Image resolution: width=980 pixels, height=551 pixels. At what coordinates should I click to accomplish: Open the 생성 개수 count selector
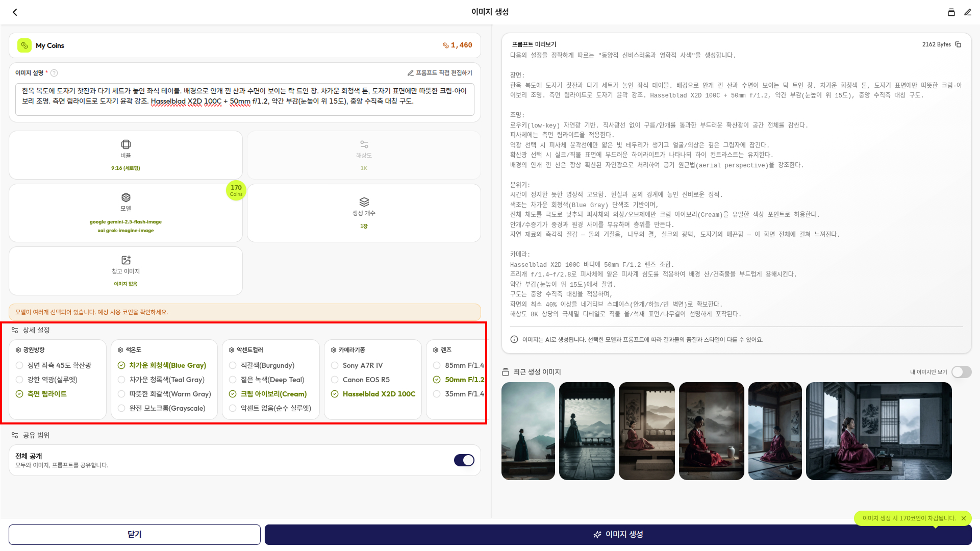[x=364, y=213]
